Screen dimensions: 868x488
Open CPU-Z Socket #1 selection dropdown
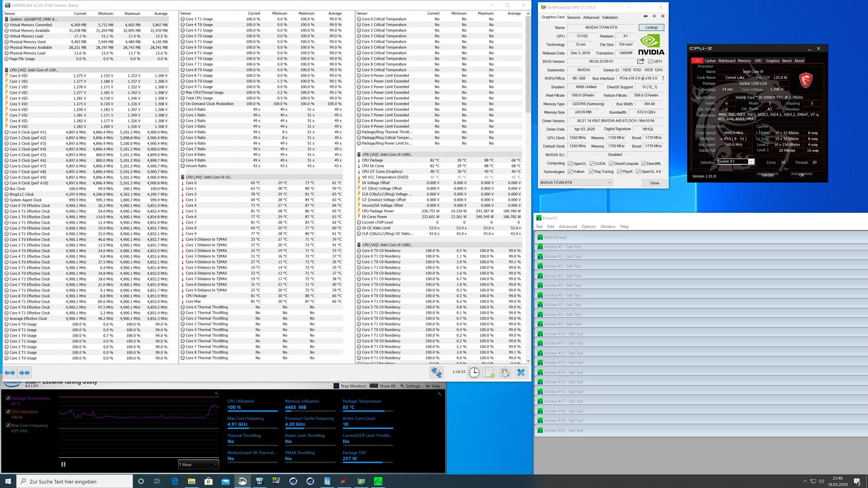tap(736, 162)
